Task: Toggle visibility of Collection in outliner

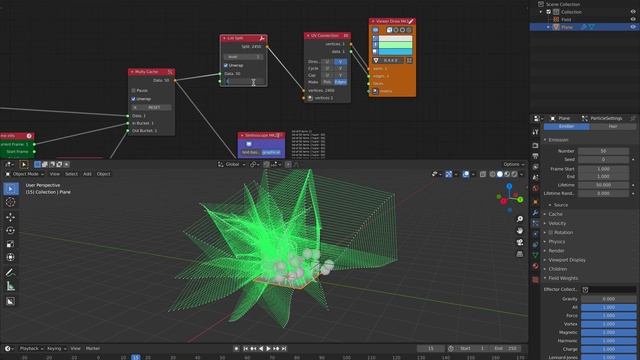Action: (x=633, y=12)
